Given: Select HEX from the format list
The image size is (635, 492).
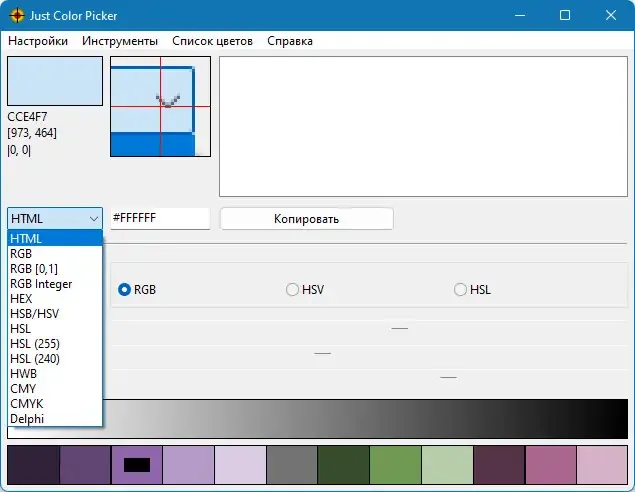Looking at the screenshot, I should (55, 298).
